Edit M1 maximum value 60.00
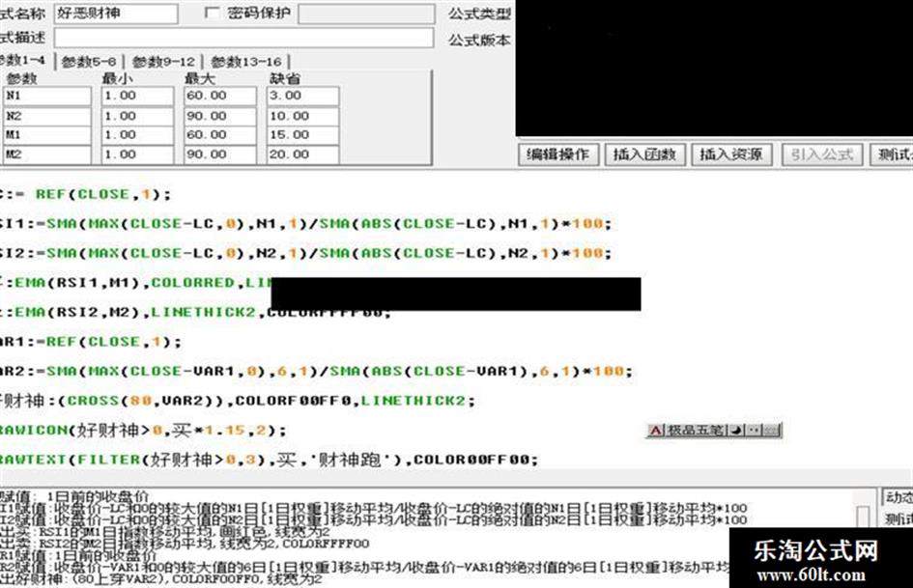 pyautogui.click(x=220, y=135)
